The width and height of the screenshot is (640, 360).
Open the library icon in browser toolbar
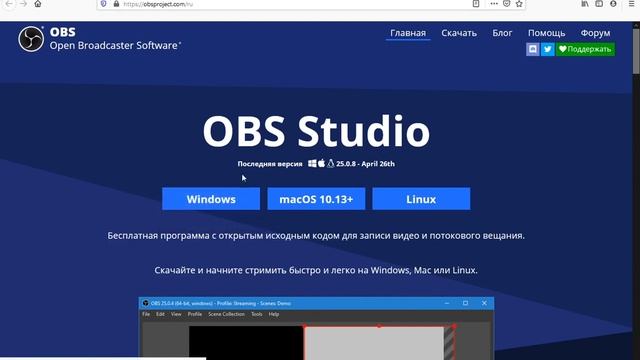585,4
